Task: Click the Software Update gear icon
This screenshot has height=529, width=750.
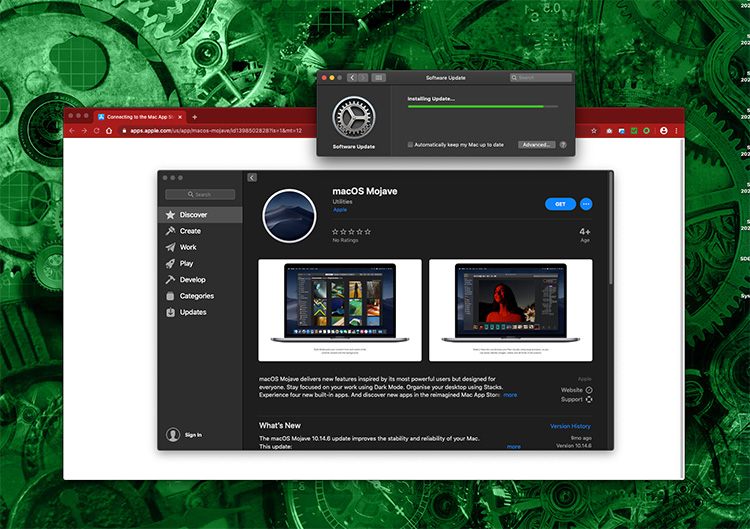Action: [x=354, y=117]
